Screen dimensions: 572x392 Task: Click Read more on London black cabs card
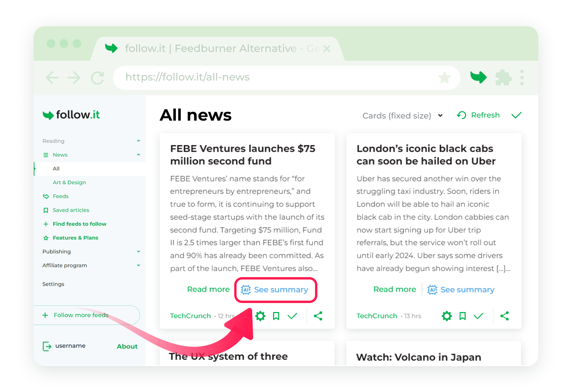pos(395,289)
